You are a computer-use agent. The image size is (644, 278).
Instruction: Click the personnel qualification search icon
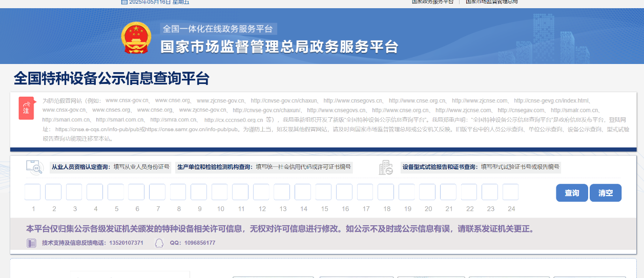click(x=35, y=167)
